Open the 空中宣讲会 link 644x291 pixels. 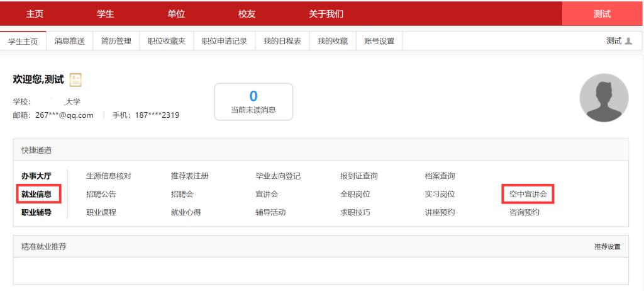coord(528,195)
